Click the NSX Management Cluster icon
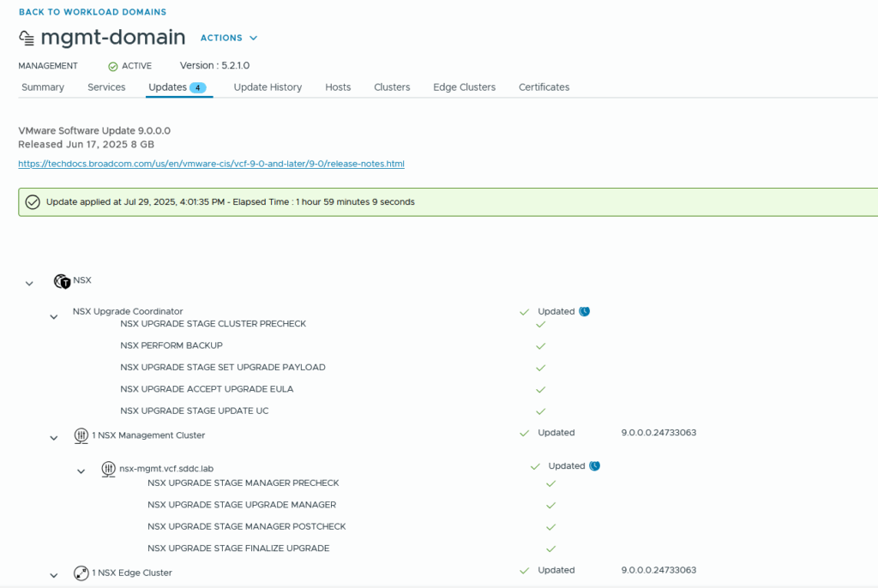 [81, 435]
